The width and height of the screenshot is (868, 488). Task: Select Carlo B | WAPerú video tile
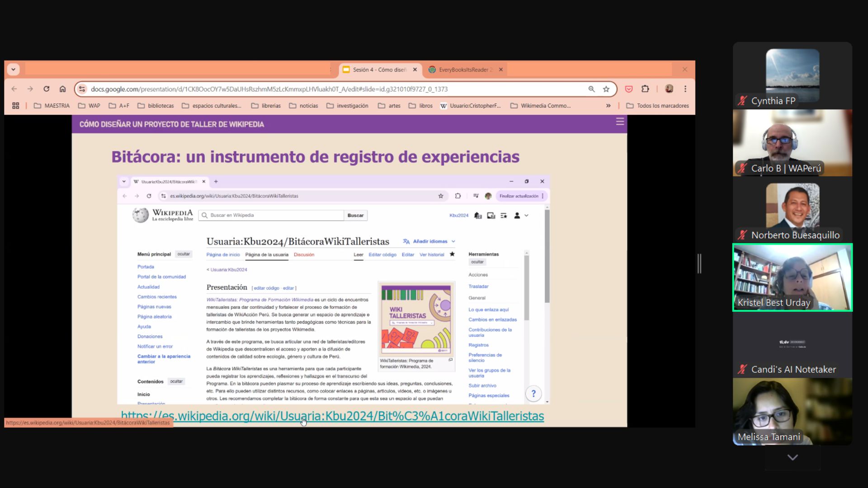click(x=793, y=143)
